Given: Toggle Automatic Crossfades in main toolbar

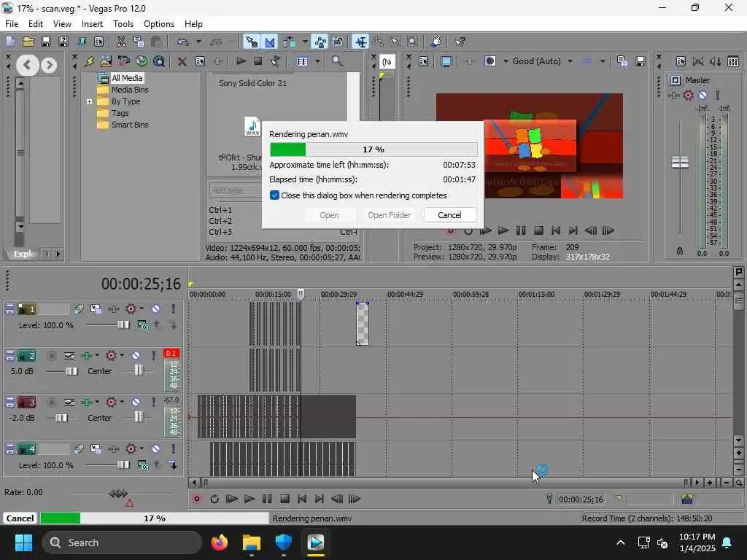Looking at the screenshot, I should tap(270, 42).
